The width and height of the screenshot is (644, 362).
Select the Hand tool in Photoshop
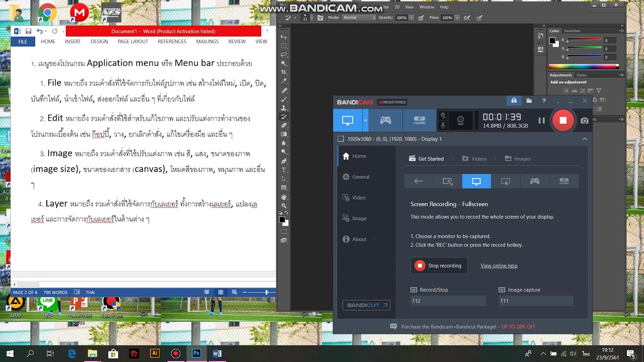click(x=284, y=197)
